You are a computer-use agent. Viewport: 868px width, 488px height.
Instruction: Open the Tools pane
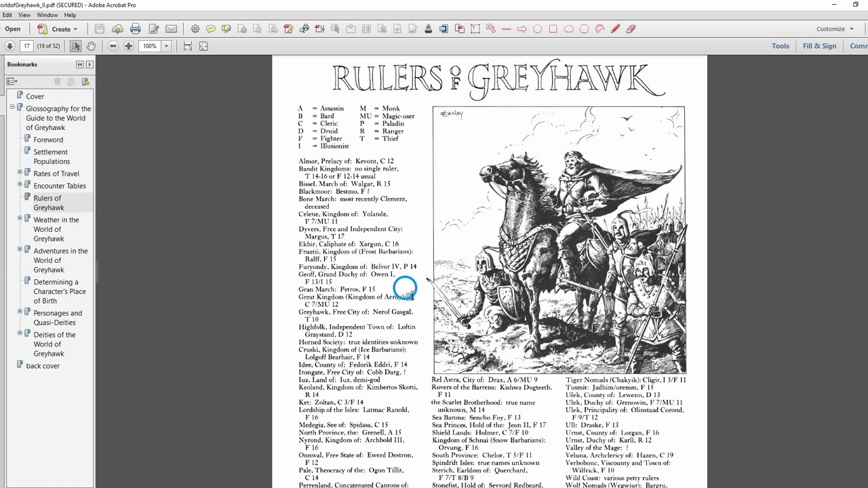[x=781, y=46]
